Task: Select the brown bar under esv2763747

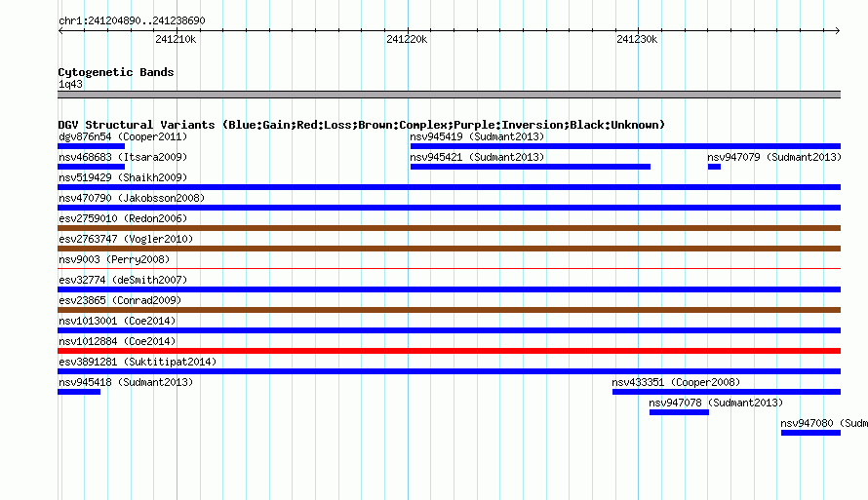Action: pos(449,249)
